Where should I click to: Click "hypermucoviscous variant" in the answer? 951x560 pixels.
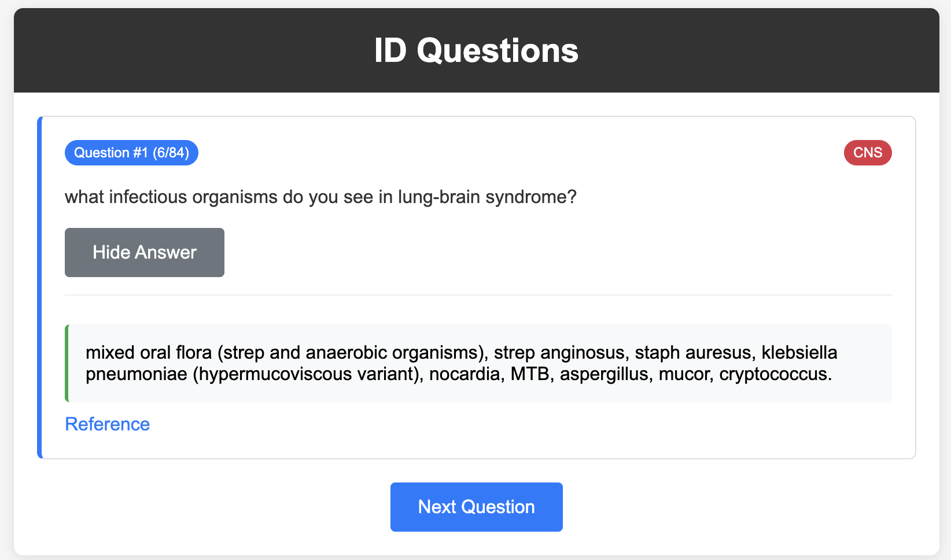(306, 374)
